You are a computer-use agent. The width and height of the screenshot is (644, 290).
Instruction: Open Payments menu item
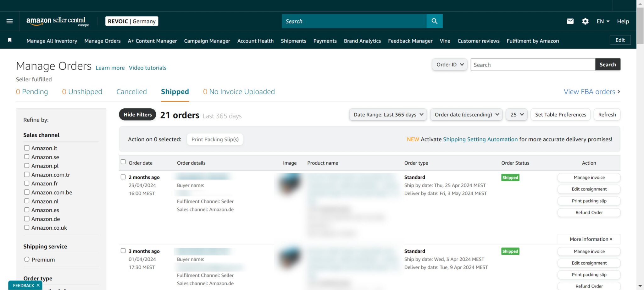click(325, 41)
